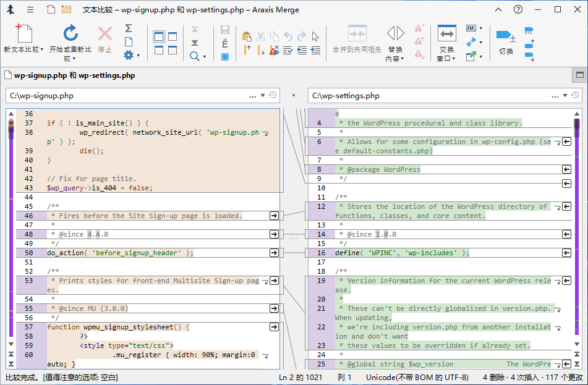Click the paste clipboard icon
588x385 pixels.
click(x=247, y=36)
